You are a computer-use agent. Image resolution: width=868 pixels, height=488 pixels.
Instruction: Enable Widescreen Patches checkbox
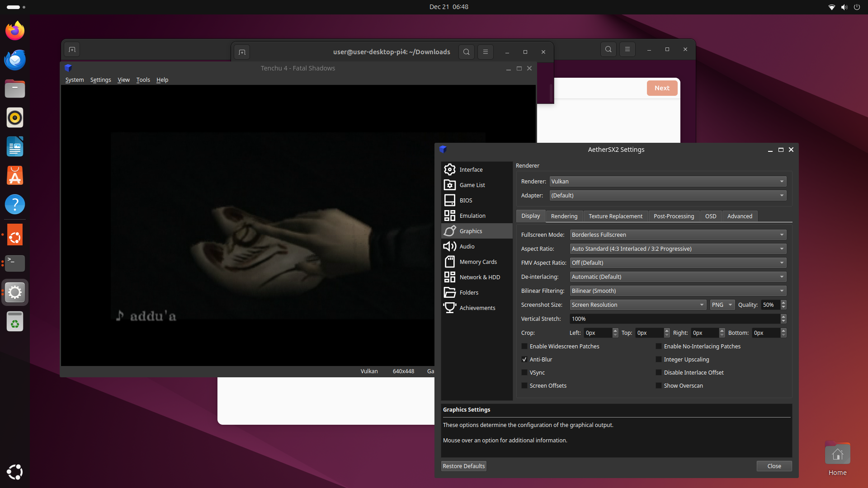524,347
